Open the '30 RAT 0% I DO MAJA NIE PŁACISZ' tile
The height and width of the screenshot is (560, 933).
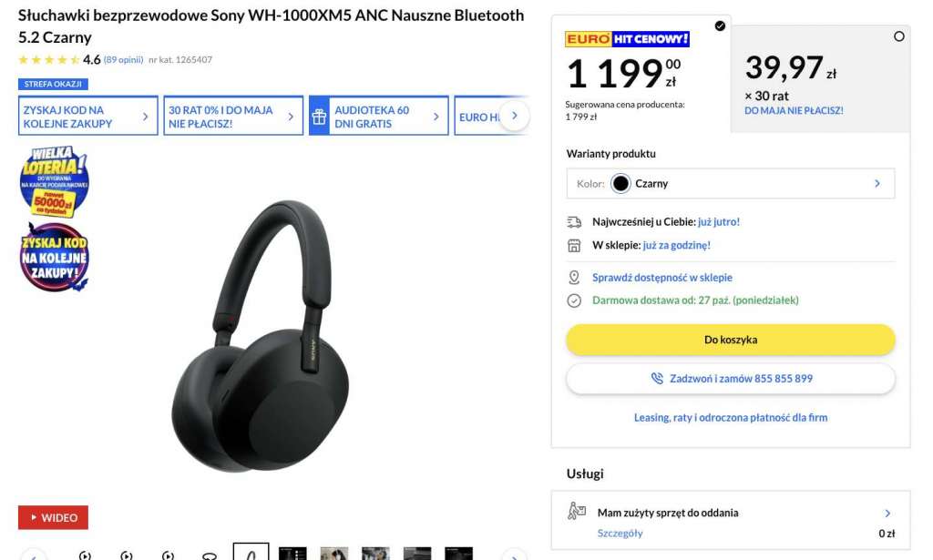pyautogui.click(x=231, y=116)
